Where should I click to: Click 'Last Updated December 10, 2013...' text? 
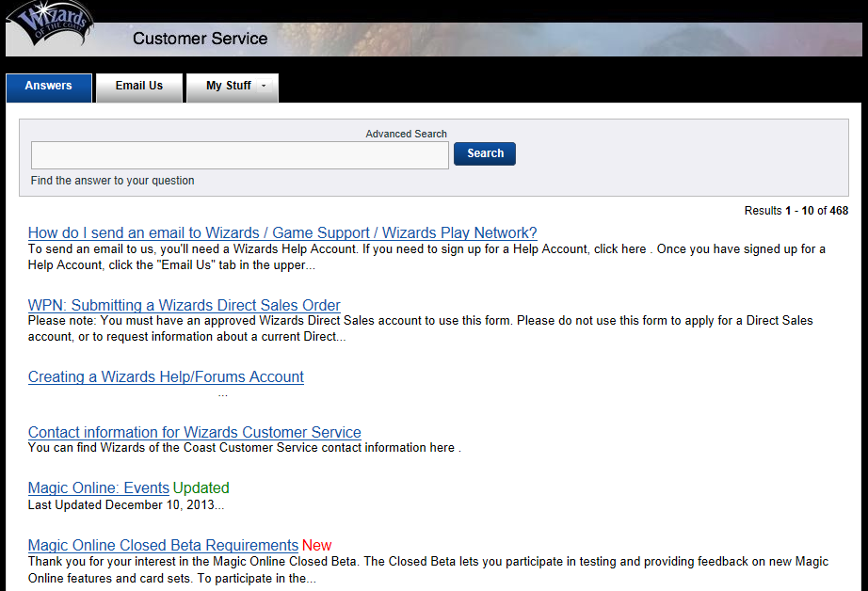tap(126, 504)
